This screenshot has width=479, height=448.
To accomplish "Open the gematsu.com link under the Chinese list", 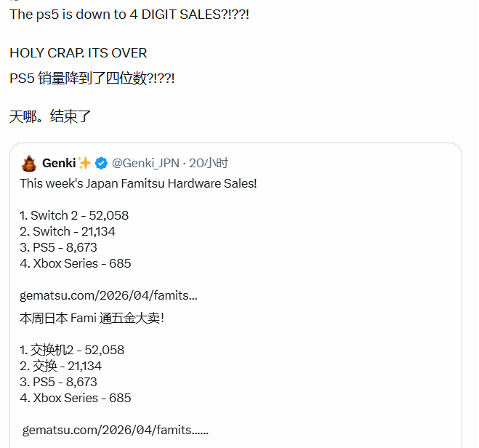I will click(115, 430).
